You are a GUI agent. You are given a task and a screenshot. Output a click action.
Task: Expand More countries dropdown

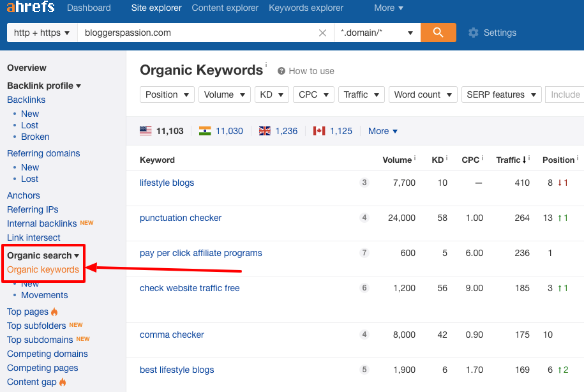383,131
